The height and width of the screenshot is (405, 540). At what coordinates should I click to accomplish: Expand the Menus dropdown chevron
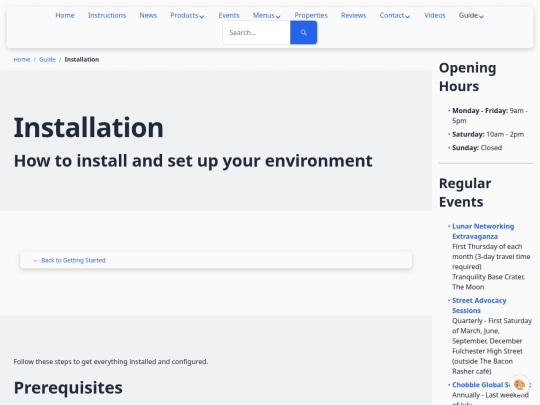[278, 16]
